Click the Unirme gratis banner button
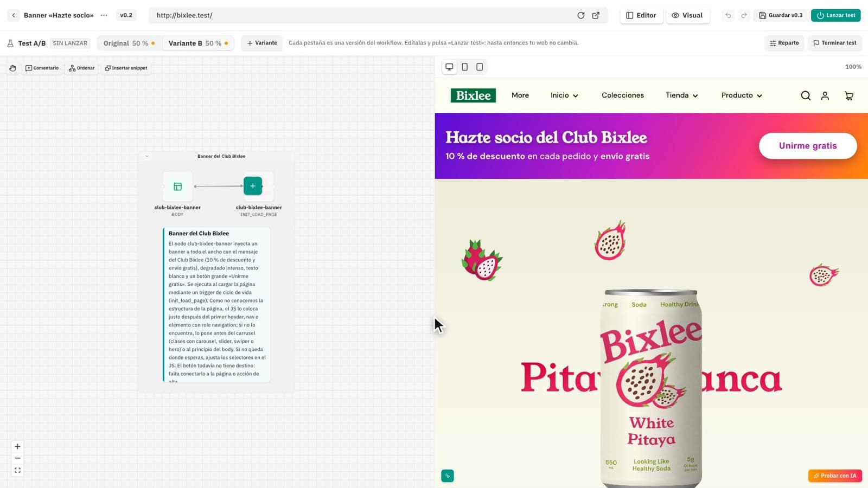Image resolution: width=868 pixels, height=488 pixels. (808, 146)
